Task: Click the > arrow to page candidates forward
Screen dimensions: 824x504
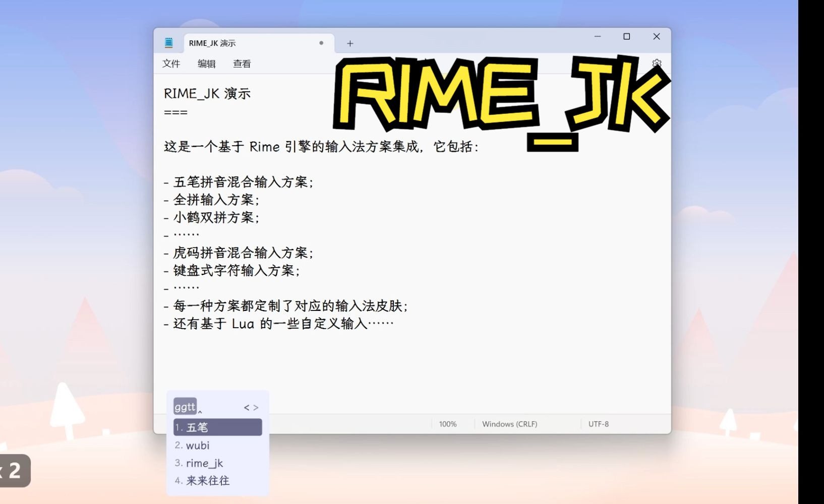Action: 256,407
